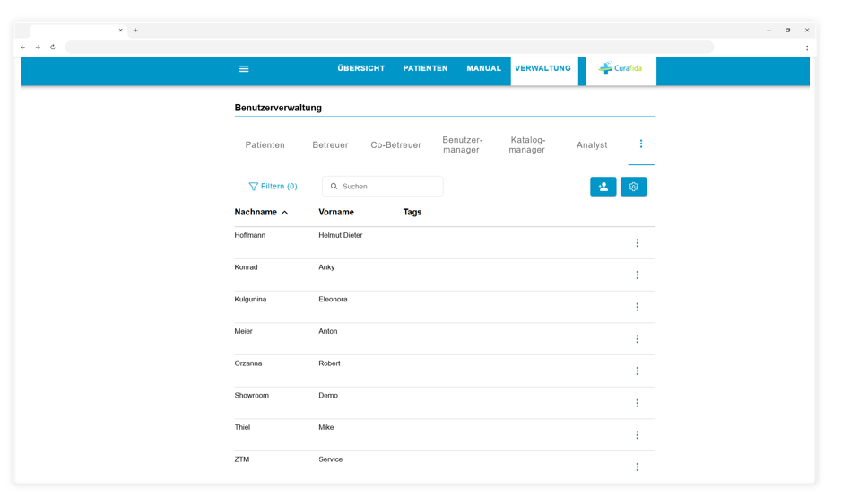This screenshot has height=498, width=868.
Task: Open actions menu for Kulgunina row
Action: 638,308
